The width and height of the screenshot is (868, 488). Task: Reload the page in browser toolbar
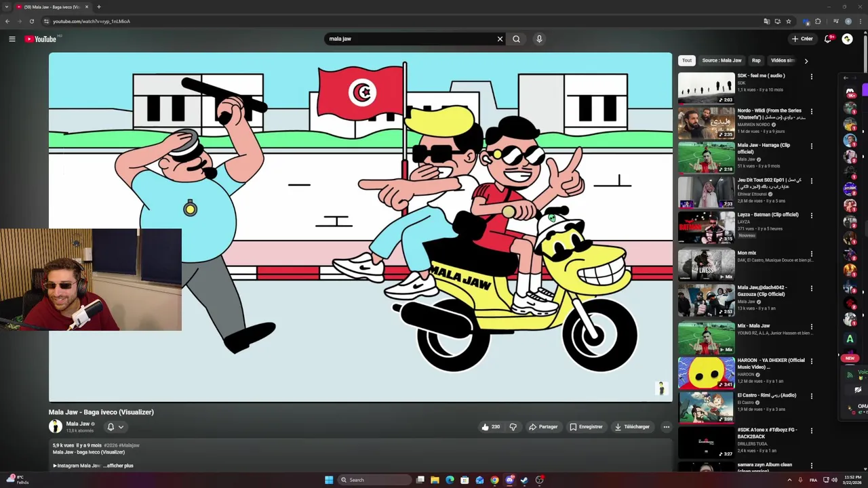click(31, 21)
